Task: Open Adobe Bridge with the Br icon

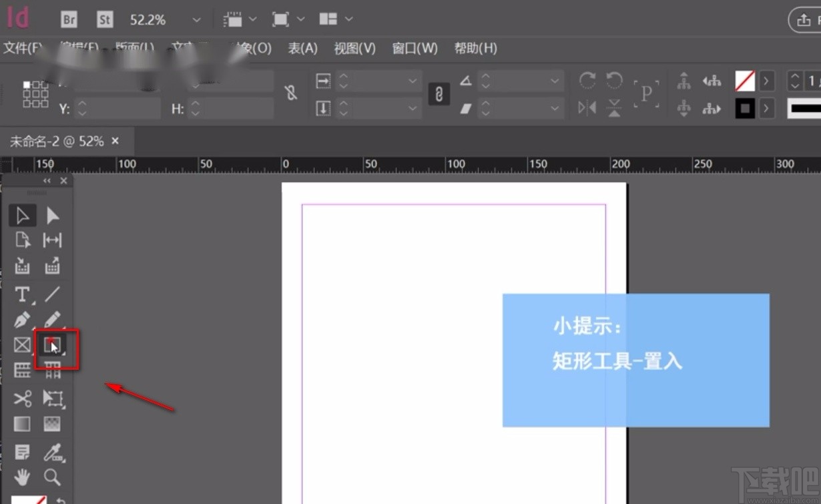Action: coord(69,20)
